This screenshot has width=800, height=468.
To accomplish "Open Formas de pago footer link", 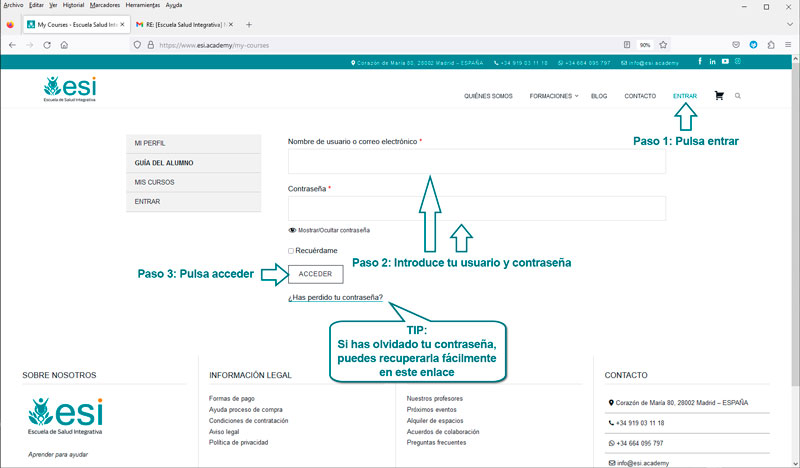I will tap(232, 399).
